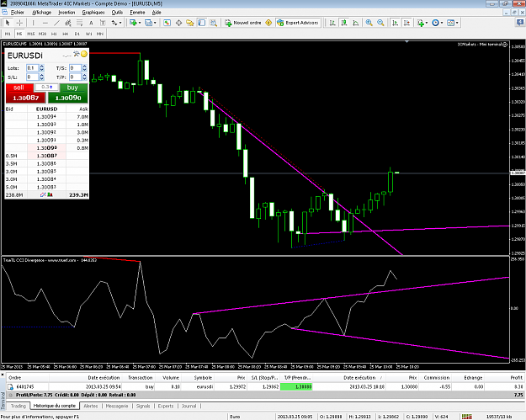
Task: Select the M15 timeframe
Action: coord(31,34)
